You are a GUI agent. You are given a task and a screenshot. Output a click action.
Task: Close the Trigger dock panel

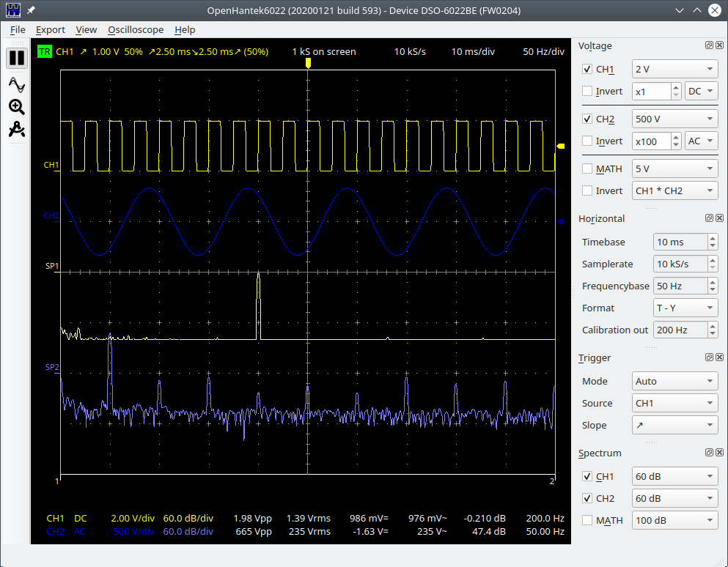[719, 357]
